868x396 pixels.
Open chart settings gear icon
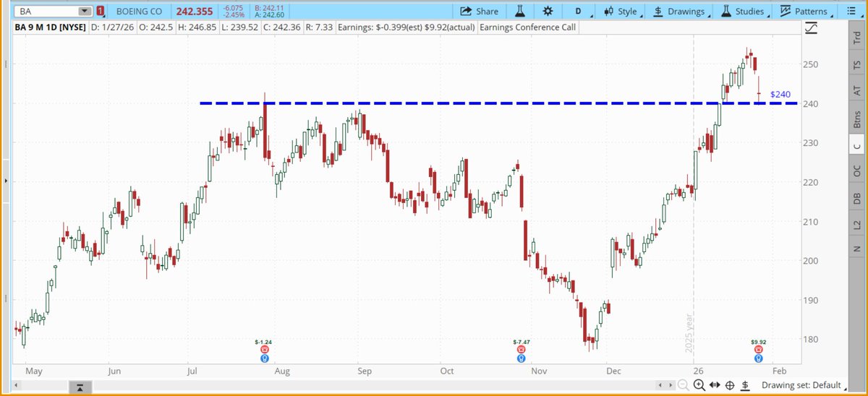point(548,11)
